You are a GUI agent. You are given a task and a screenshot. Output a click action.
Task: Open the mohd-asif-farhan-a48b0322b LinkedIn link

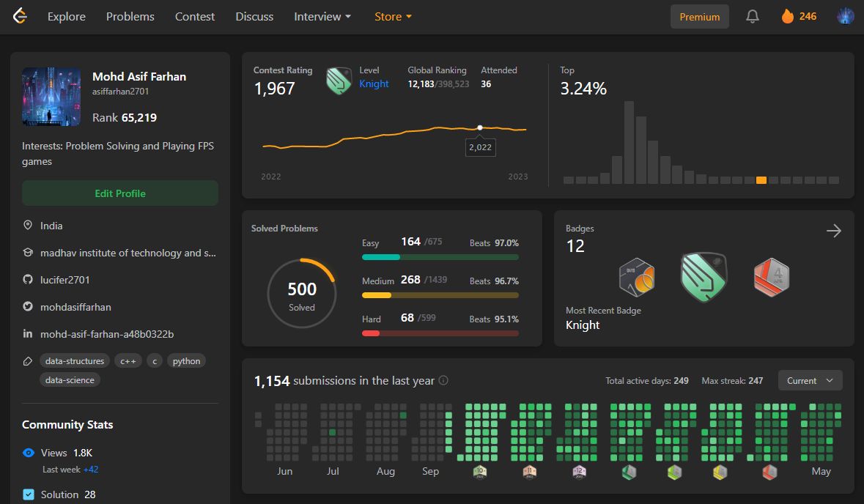tap(107, 334)
